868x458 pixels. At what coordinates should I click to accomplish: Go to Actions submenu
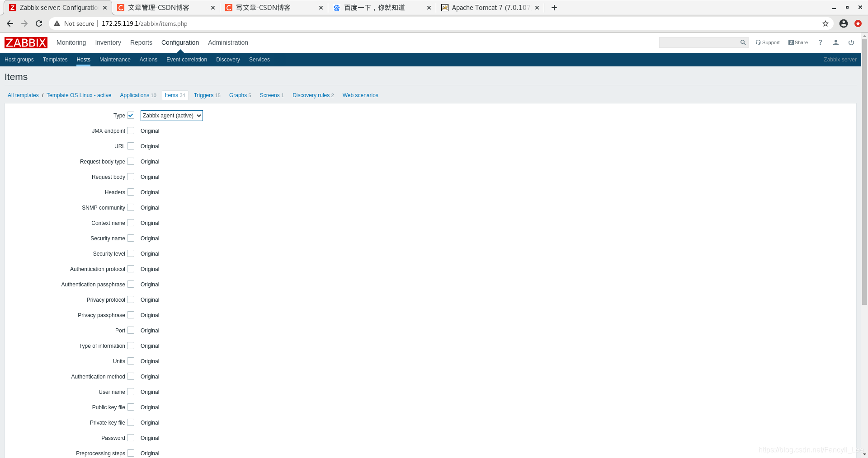[148, 60]
